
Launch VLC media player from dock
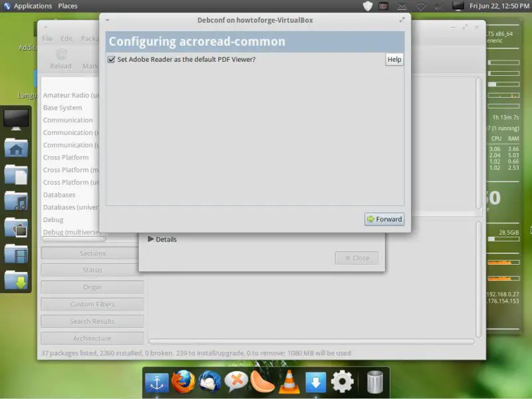(x=289, y=382)
